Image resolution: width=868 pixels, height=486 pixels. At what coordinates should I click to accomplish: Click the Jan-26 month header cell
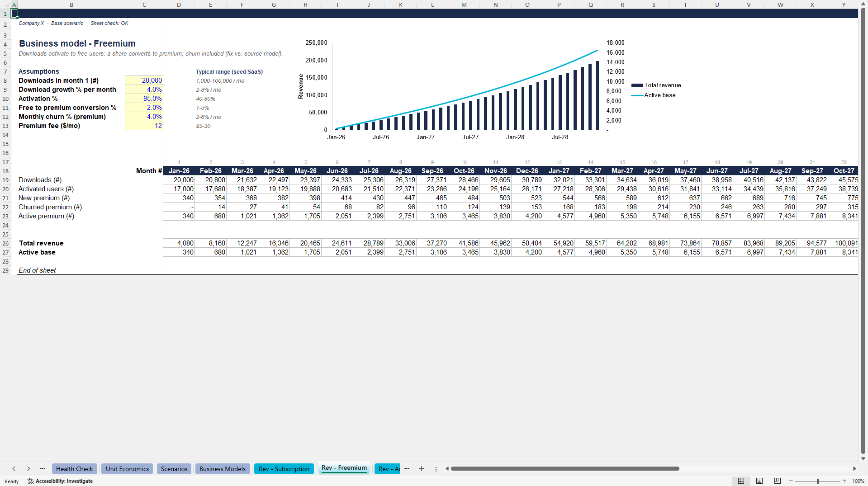pyautogui.click(x=179, y=171)
